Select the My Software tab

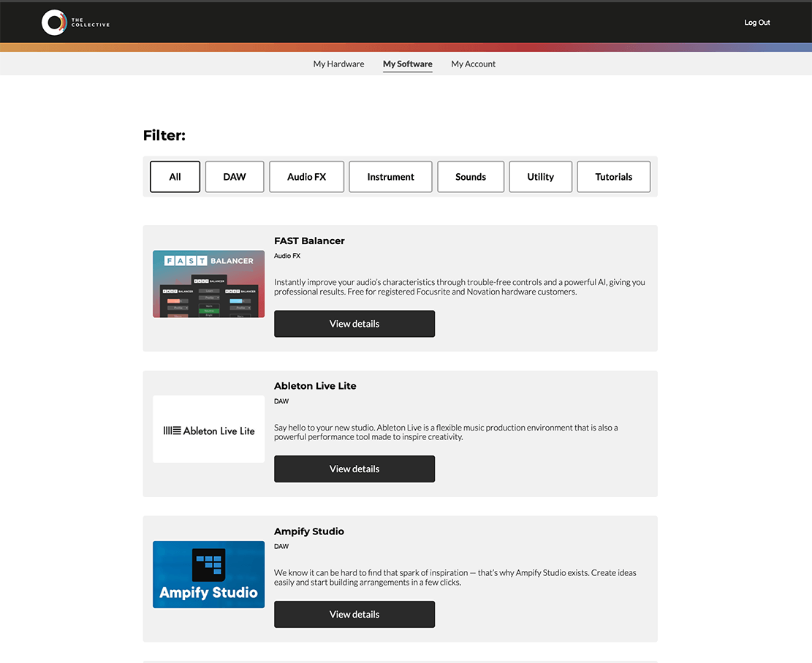pos(407,64)
